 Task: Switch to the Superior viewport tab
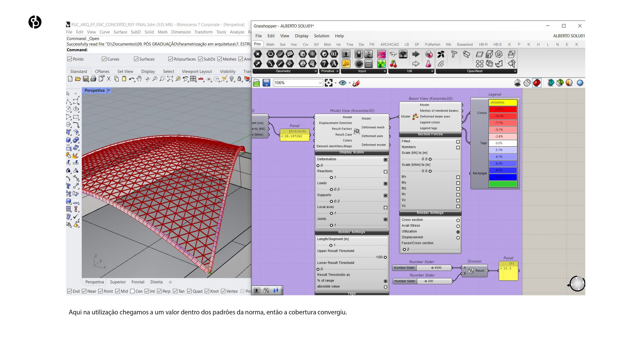pos(118,282)
